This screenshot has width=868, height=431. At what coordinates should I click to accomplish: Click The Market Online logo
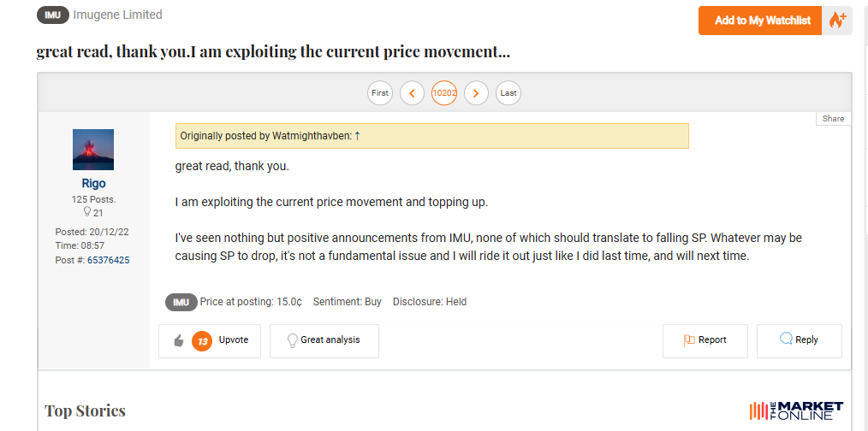(796, 410)
